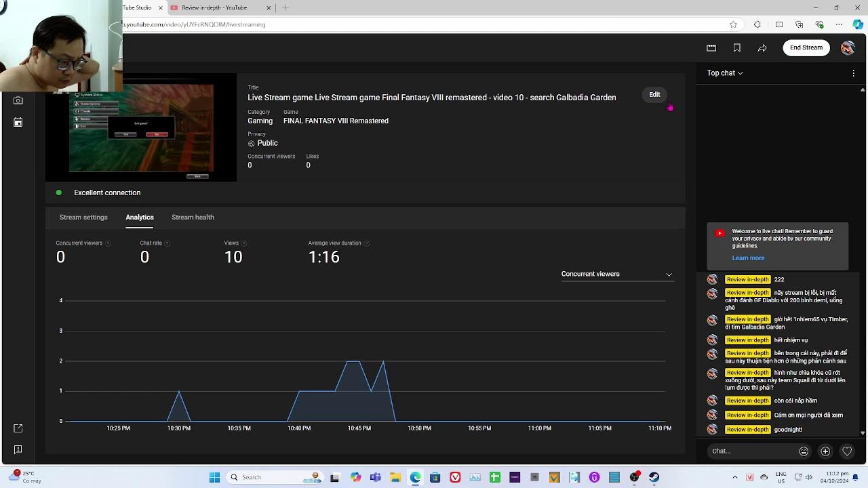Click the stream preview thumbnail
This screenshot has width=868, height=488.
click(141, 127)
